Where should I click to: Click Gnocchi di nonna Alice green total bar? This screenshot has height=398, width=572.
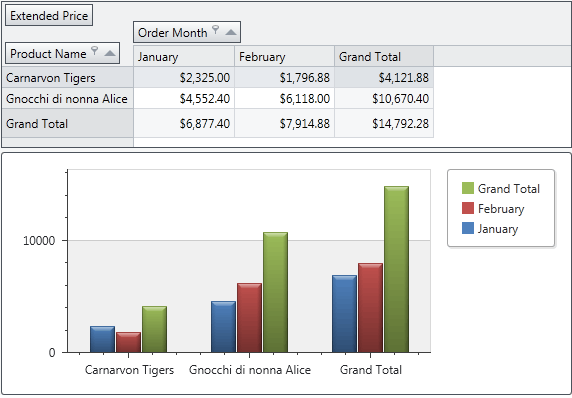[x=275, y=292]
